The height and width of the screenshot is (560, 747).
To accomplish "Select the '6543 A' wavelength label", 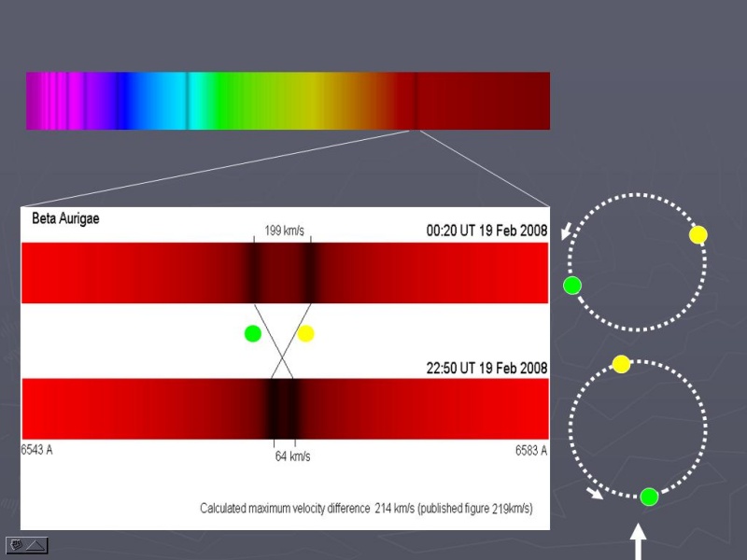I will (37, 450).
